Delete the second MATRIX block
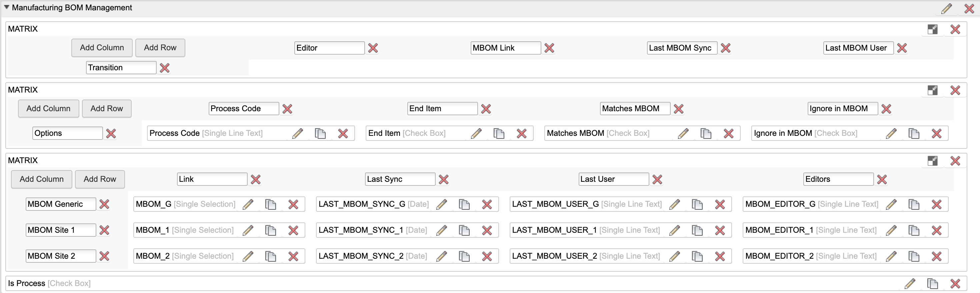This screenshot has width=980, height=293. [955, 90]
